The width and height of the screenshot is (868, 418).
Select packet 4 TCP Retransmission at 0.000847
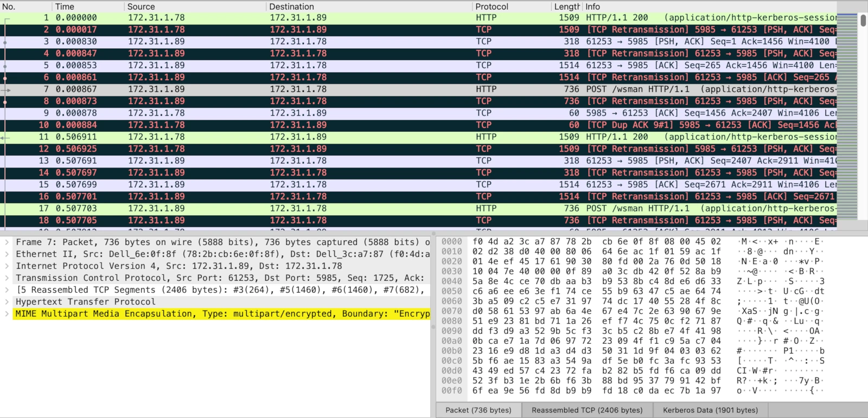click(x=418, y=54)
